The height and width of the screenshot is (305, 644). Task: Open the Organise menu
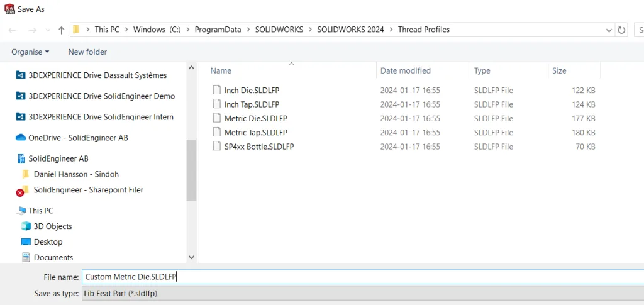tap(30, 52)
